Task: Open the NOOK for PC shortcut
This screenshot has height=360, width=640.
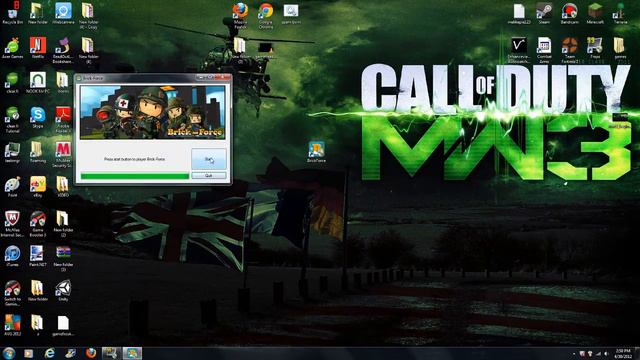Action: [x=38, y=83]
